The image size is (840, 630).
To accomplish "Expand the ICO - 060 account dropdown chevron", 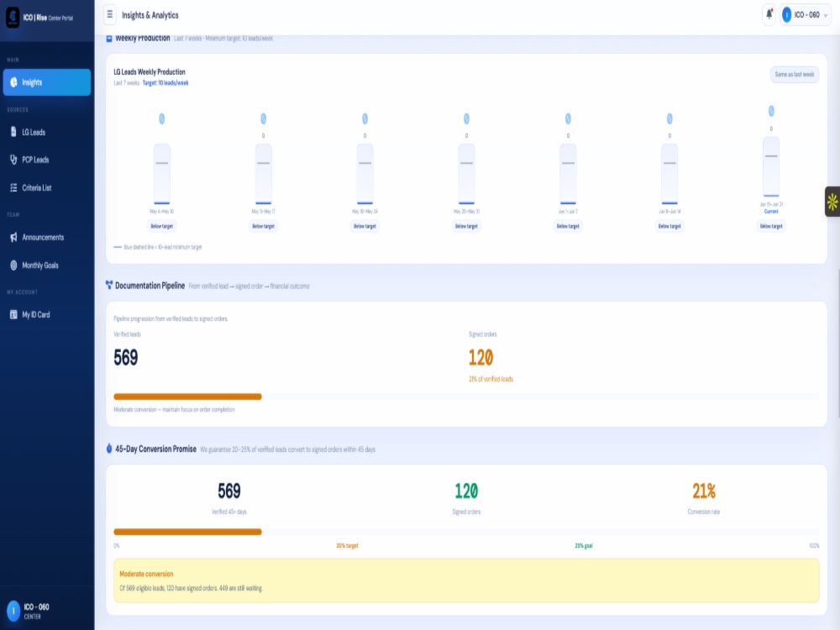I will point(826,15).
